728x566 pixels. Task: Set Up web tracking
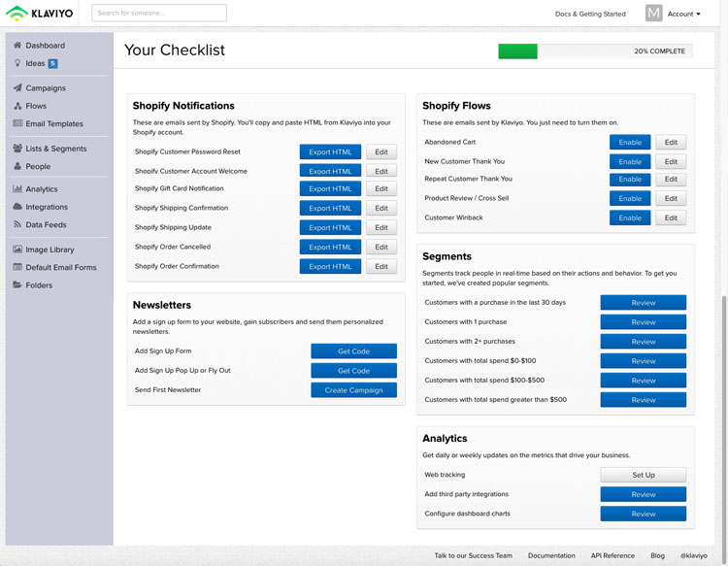643,475
